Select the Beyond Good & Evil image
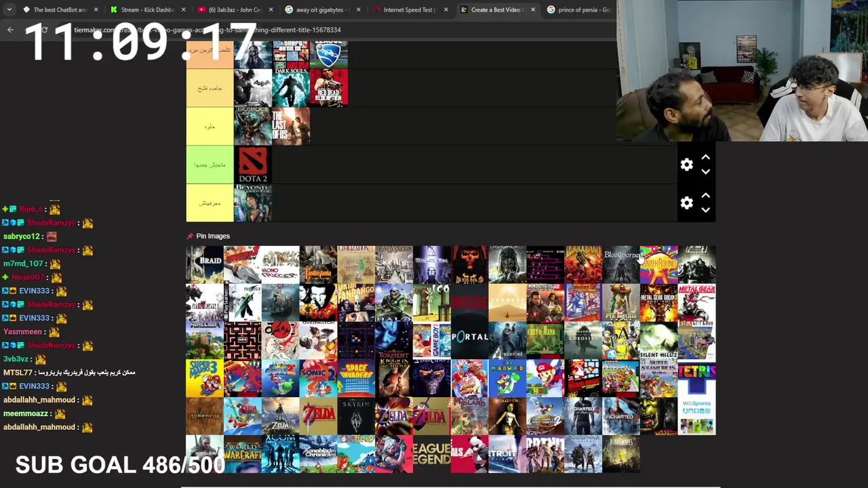 tap(253, 203)
